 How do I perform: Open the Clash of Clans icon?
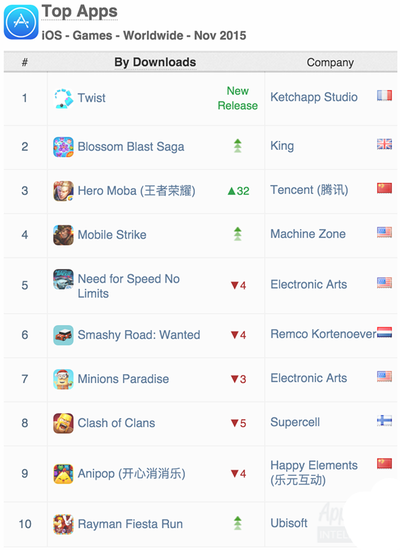click(x=64, y=423)
